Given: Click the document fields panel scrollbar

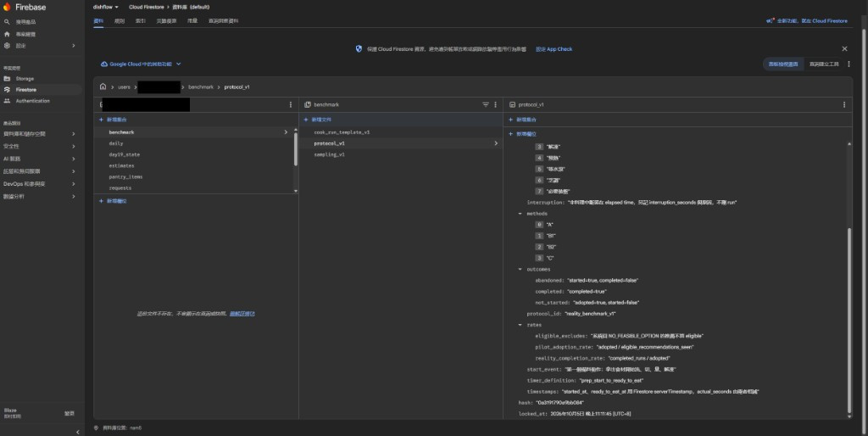Looking at the screenshot, I should click(849, 320).
